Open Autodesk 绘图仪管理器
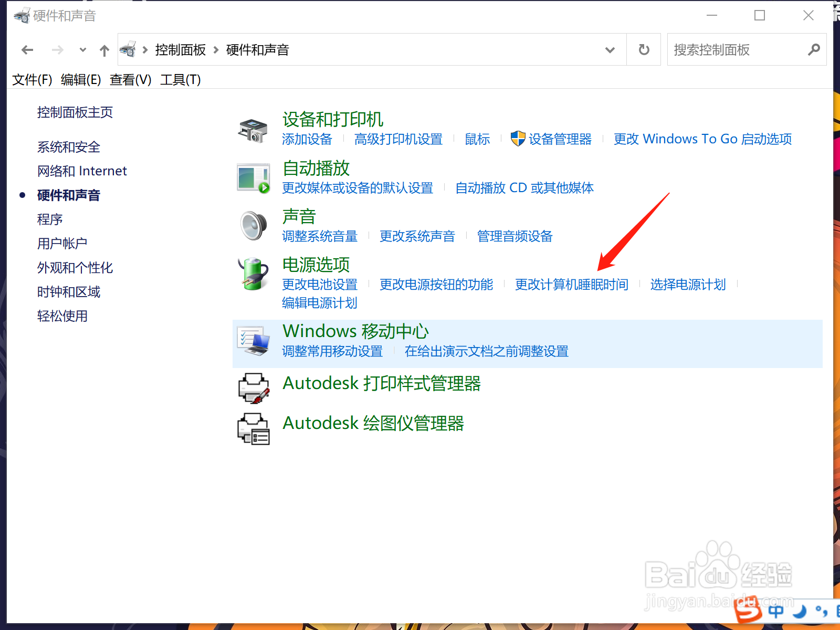Image resolution: width=840 pixels, height=630 pixels. [373, 424]
